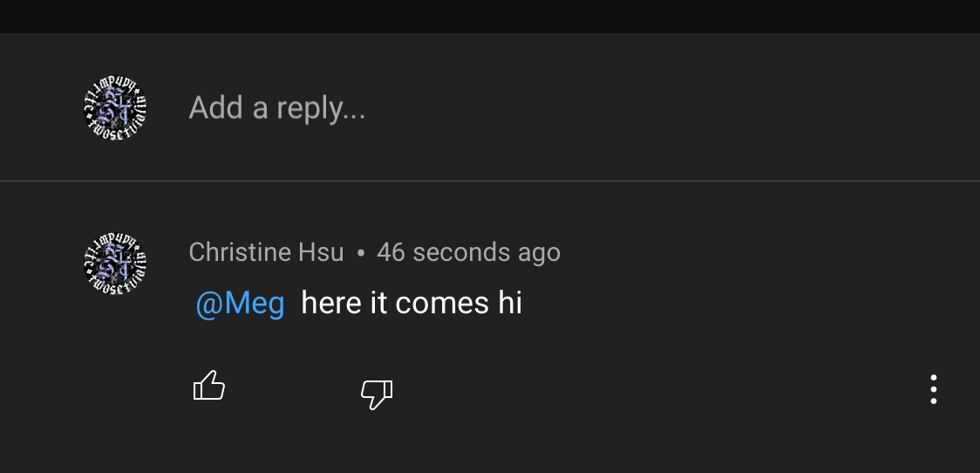This screenshot has width=980, height=473.
Task: Visit the Christine Hsu channel name link
Action: (266, 252)
